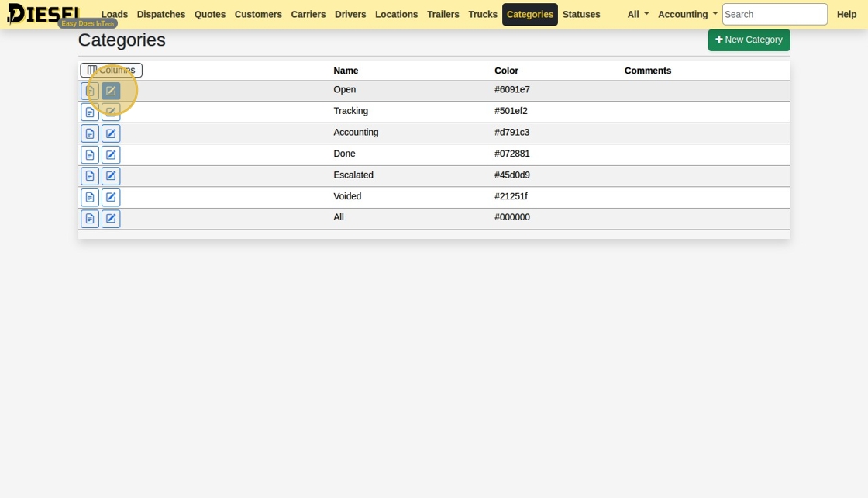Open Customers in navbar
The image size is (868, 498).
point(258,15)
